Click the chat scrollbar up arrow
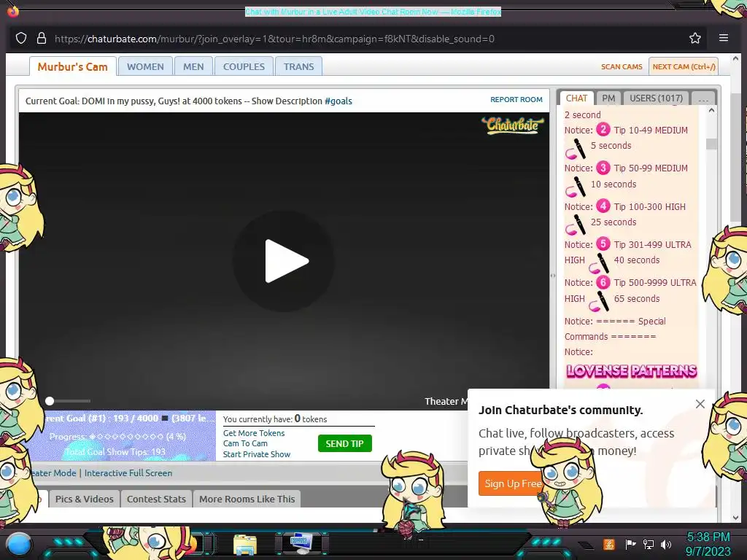Viewport: 747px width, 560px height. pyautogui.click(x=711, y=111)
